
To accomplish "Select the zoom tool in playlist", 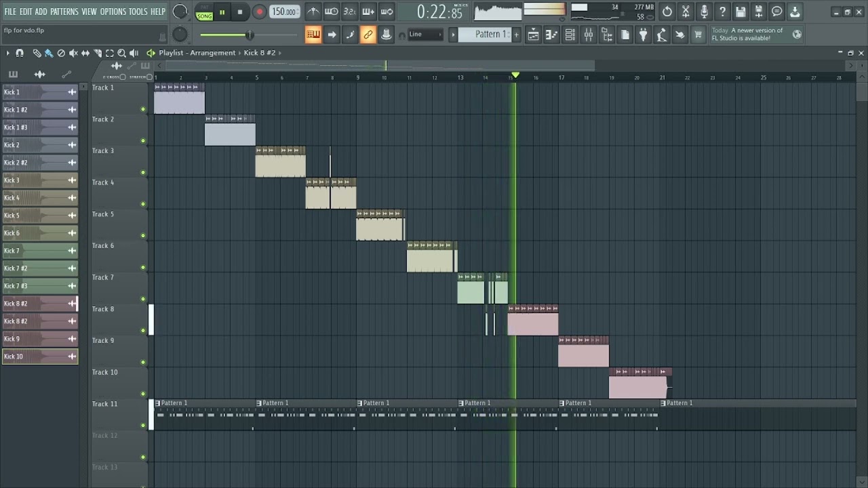I will [122, 53].
